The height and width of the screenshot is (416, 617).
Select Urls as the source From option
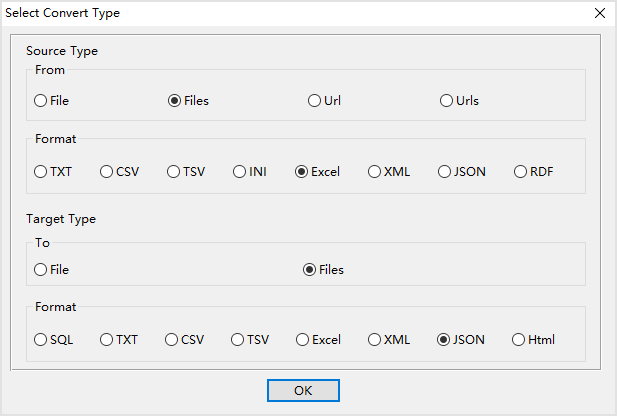(x=447, y=101)
